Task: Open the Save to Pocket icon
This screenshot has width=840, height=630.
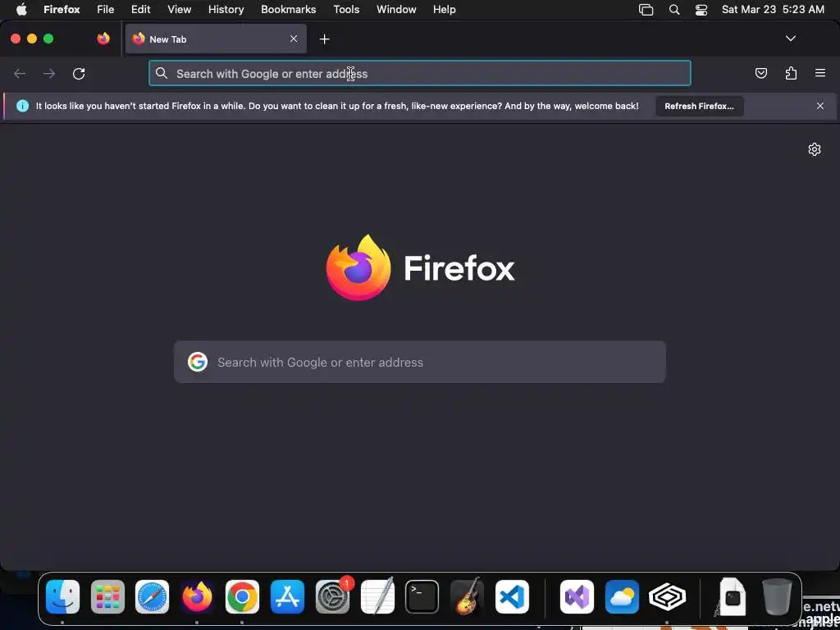Action: (760, 73)
